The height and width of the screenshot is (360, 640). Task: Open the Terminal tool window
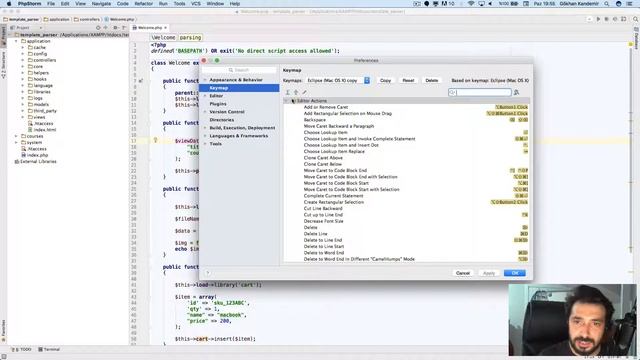(49, 349)
